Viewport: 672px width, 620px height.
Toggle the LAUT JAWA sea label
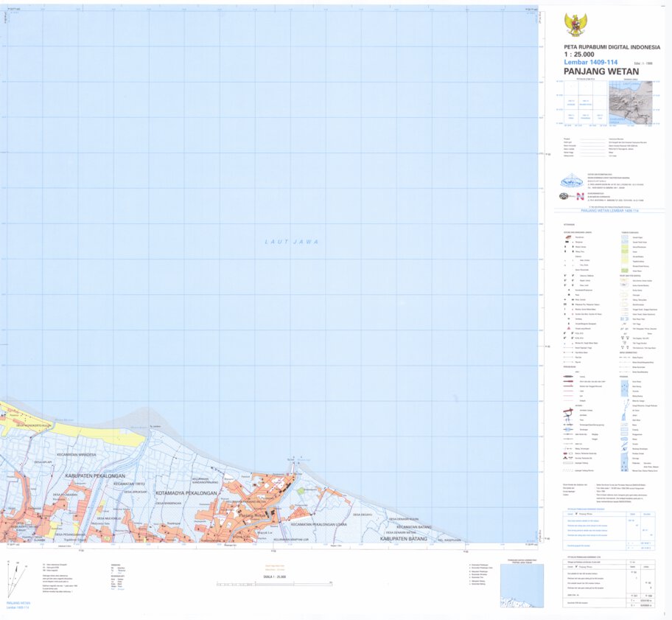click(x=291, y=240)
